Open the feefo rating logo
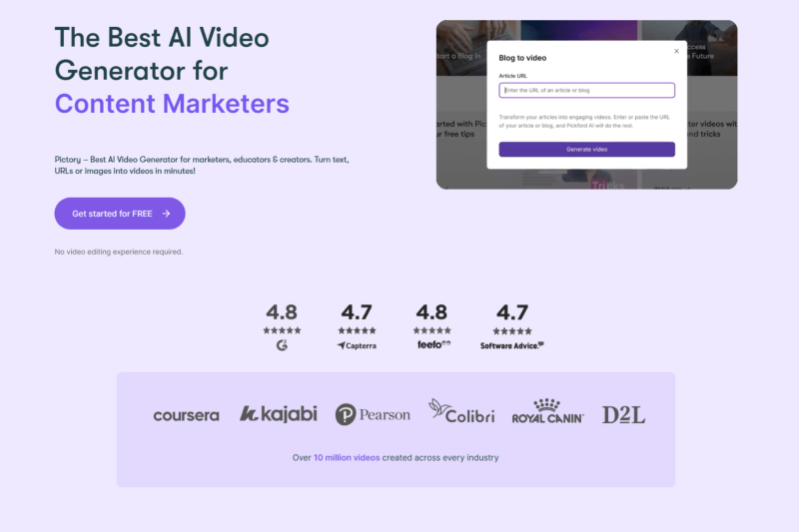 click(433, 344)
